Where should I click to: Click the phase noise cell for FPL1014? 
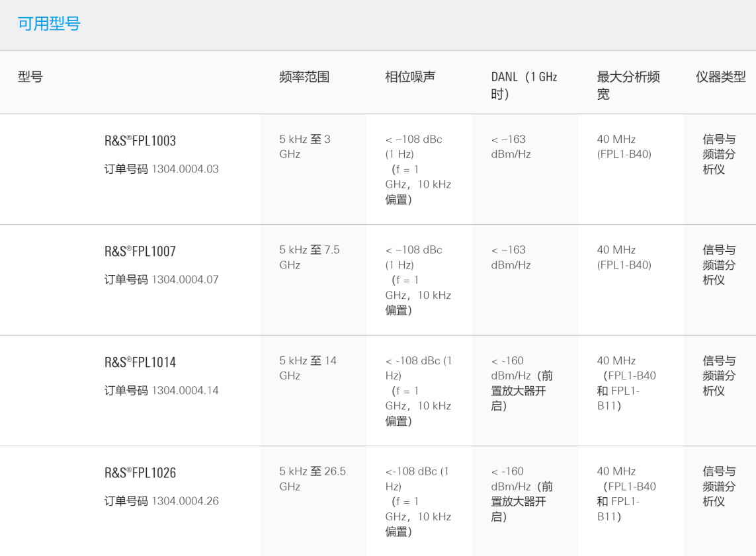pos(419,391)
